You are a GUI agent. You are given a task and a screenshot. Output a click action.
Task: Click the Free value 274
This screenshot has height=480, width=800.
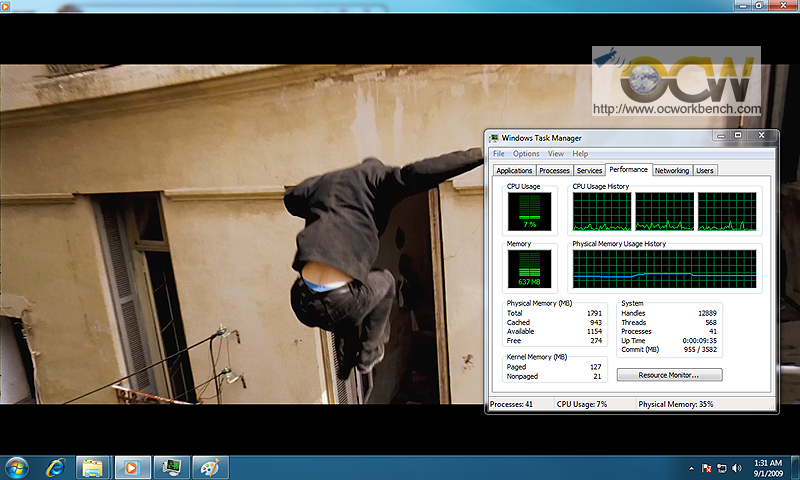click(596, 340)
